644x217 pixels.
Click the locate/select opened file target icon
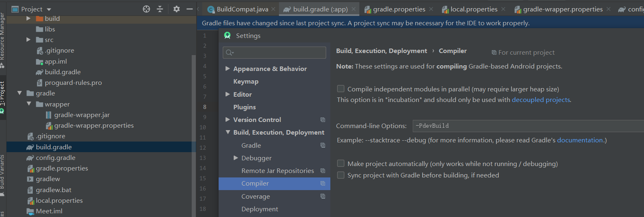[146, 9]
